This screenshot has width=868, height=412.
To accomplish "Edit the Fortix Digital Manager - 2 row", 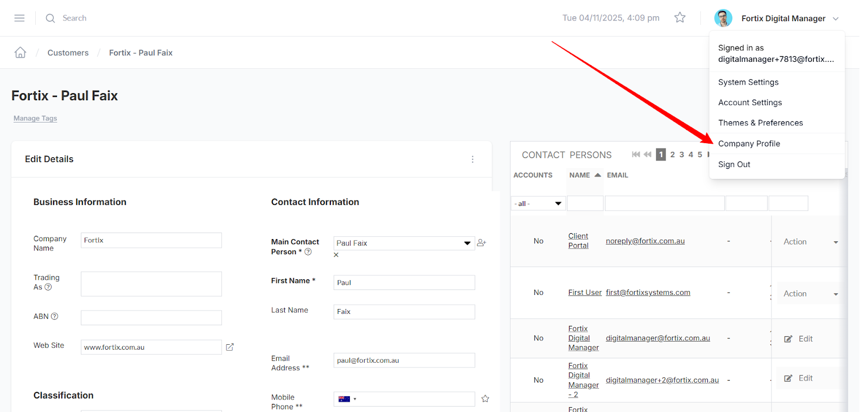I will tap(799, 378).
